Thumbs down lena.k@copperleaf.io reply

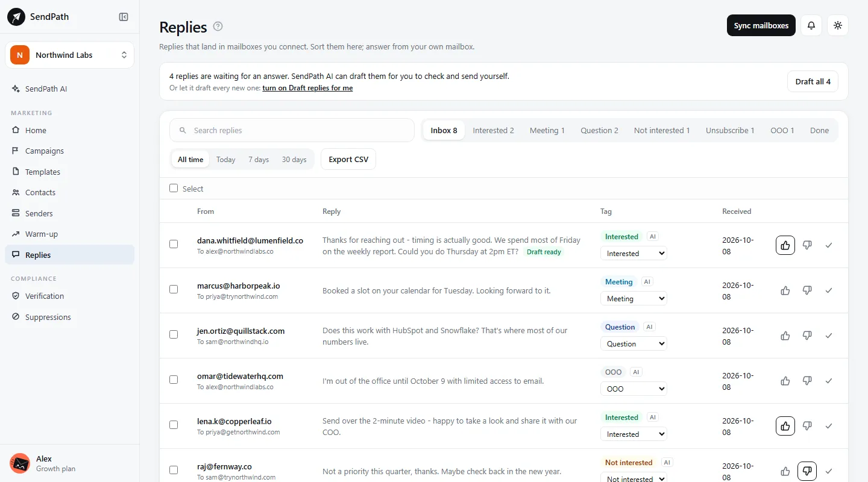pyautogui.click(x=807, y=426)
